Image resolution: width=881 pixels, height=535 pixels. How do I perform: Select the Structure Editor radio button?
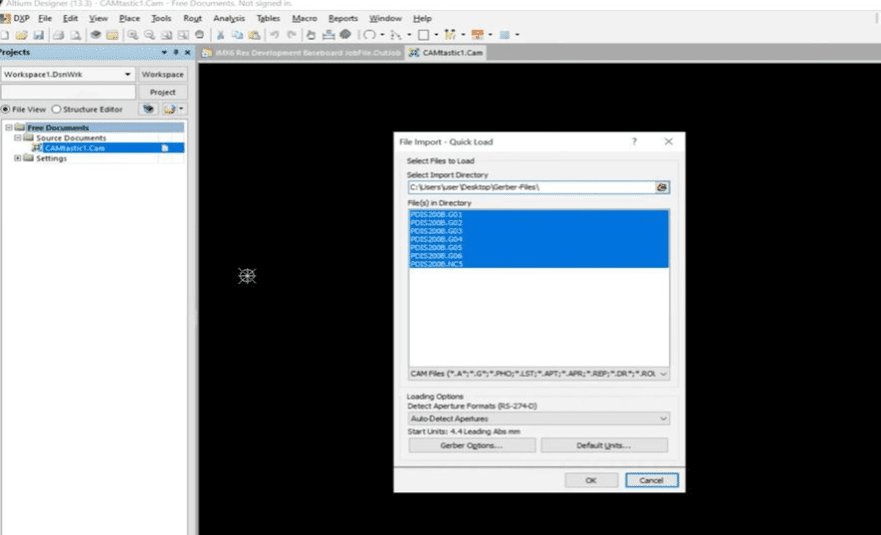[56, 109]
